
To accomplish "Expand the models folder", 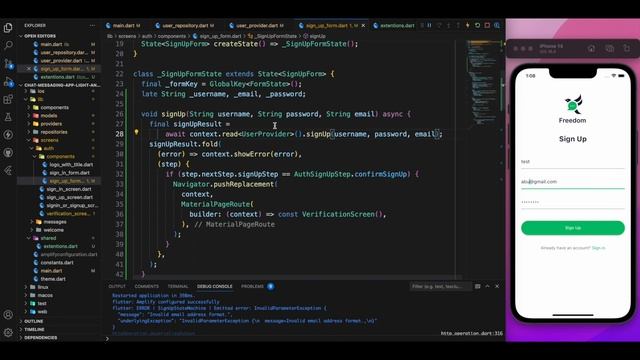I will point(49,116).
